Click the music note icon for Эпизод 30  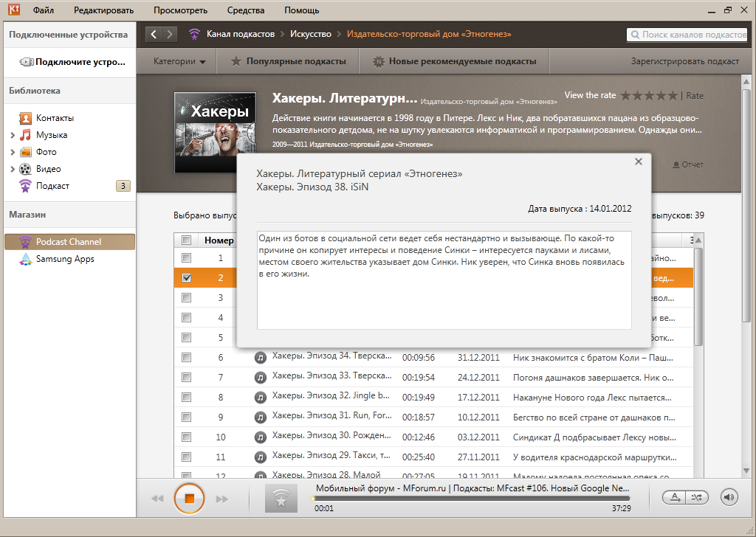click(261, 437)
